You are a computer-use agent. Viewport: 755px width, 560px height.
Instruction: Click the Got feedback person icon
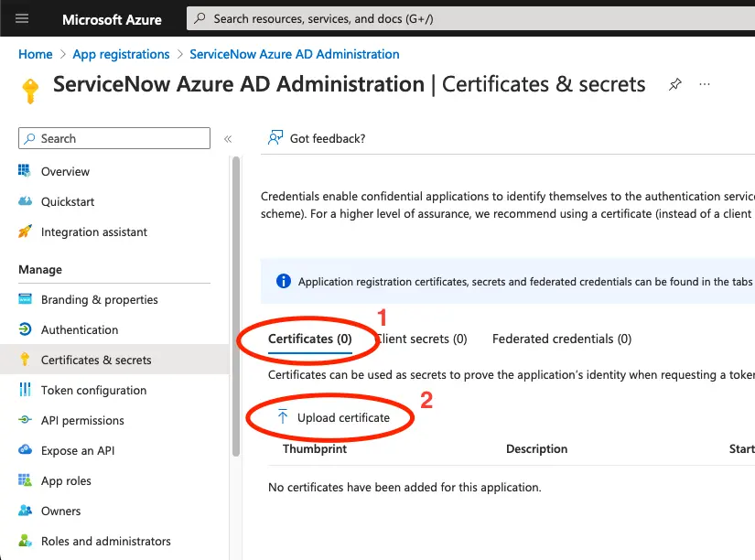(x=275, y=138)
